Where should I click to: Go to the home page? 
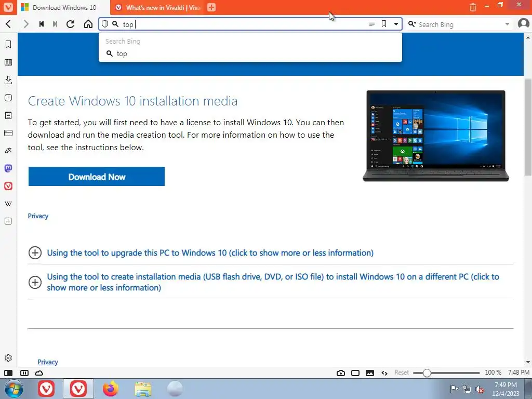click(x=88, y=24)
